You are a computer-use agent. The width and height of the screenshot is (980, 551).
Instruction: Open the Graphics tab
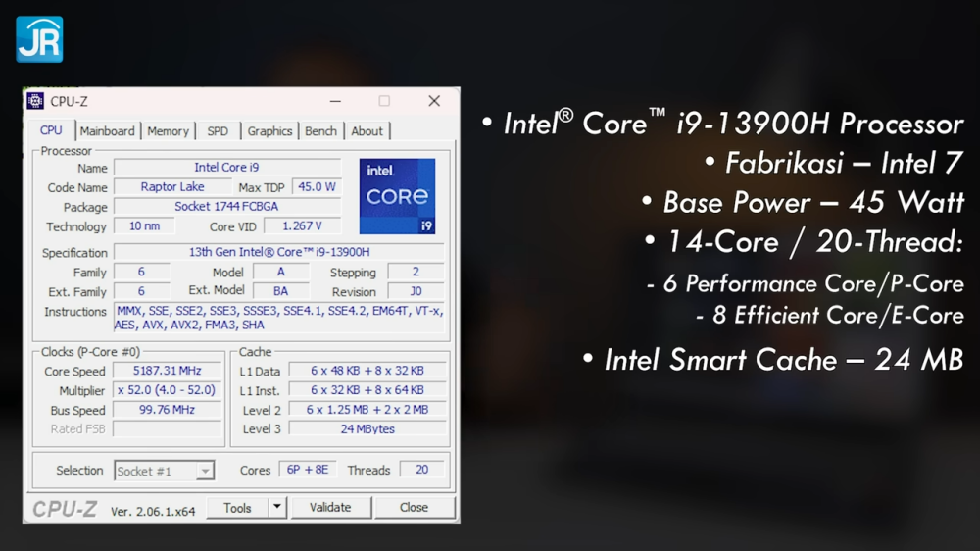click(269, 131)
